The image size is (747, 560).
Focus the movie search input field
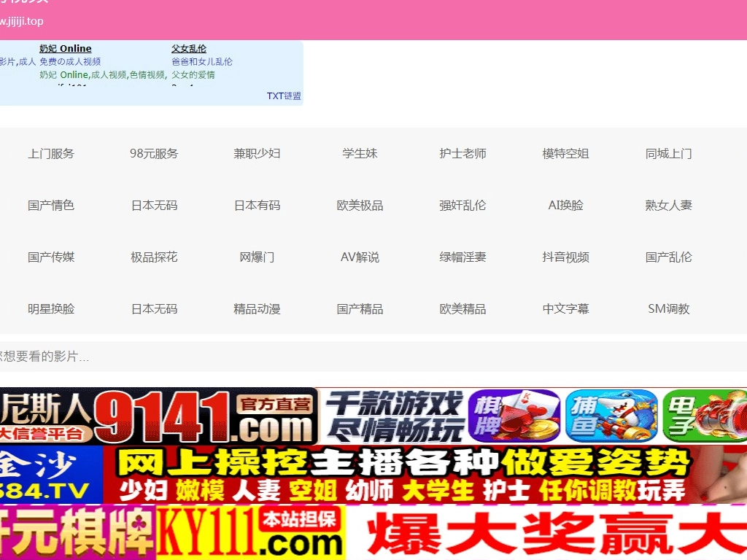(x=365, y=357)
